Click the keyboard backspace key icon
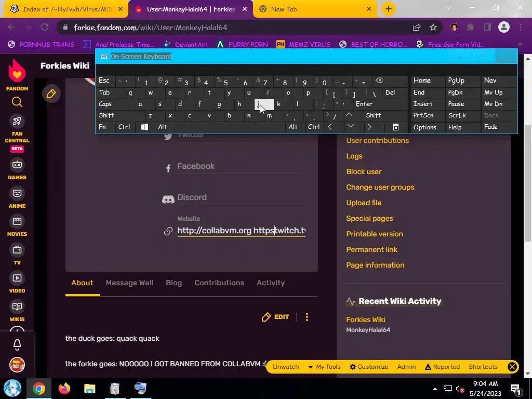The width and height of the screenshot is (532, 399). tap(379, 81)
